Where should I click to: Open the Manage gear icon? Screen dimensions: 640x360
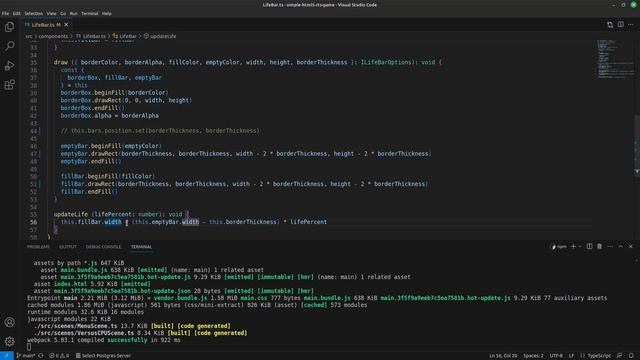(x=9, y=341)
